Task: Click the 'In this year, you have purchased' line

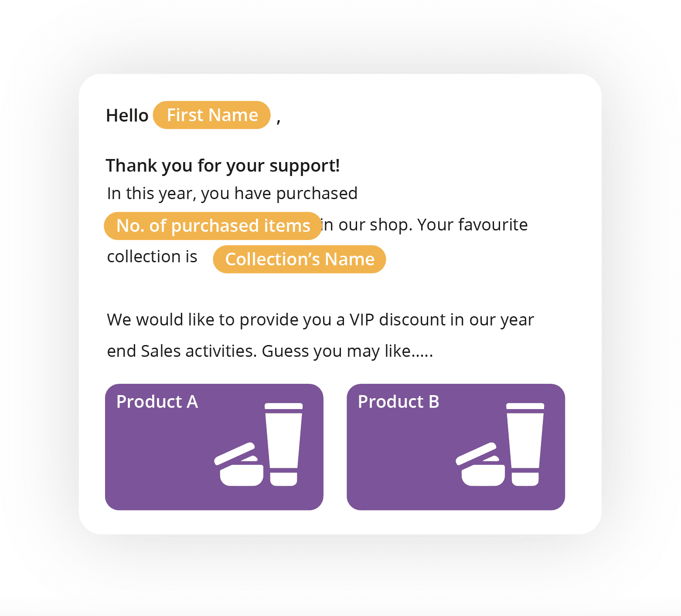Action: 232,194
